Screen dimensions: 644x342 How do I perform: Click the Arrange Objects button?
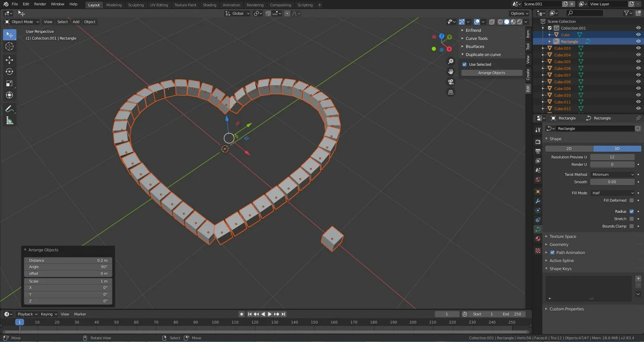coord(491,73)
